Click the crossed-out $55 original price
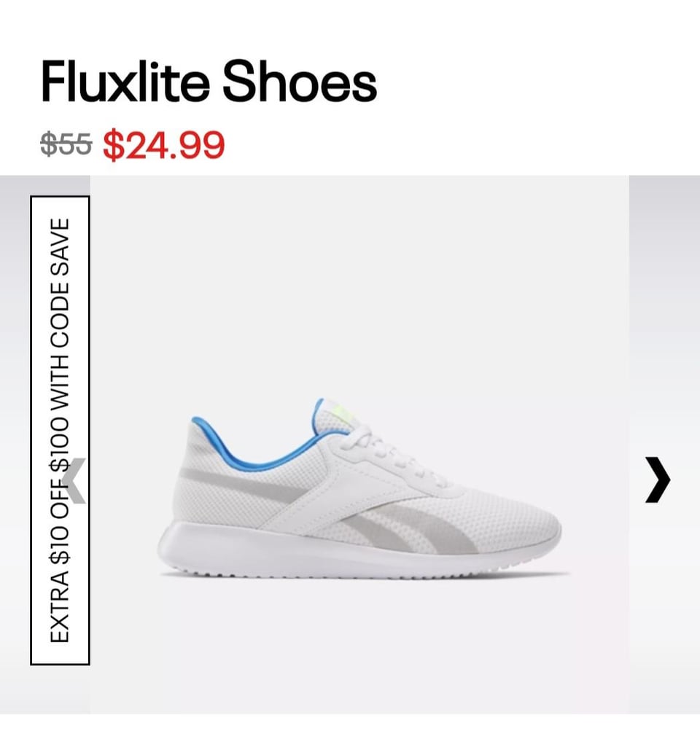This screenshot has width=700, height=747. (66, 144)
